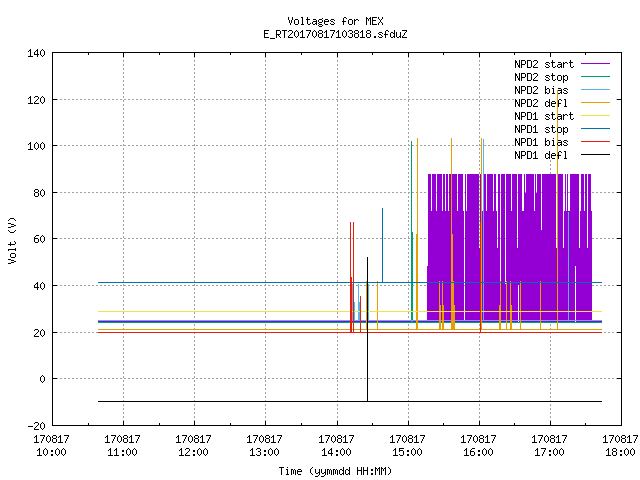Click the "NPD2 defl" legend label
The image size is (640, 480).
(x=541, y=103)
